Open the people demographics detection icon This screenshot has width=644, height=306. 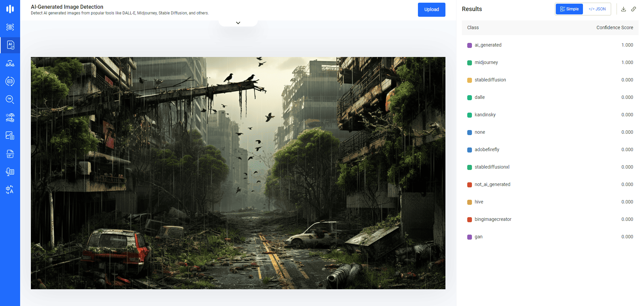point(10,63)
